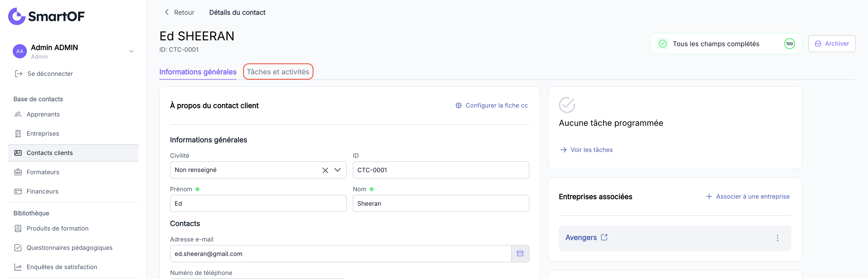Click the Adresse e-mail input field

pos(341,254)
